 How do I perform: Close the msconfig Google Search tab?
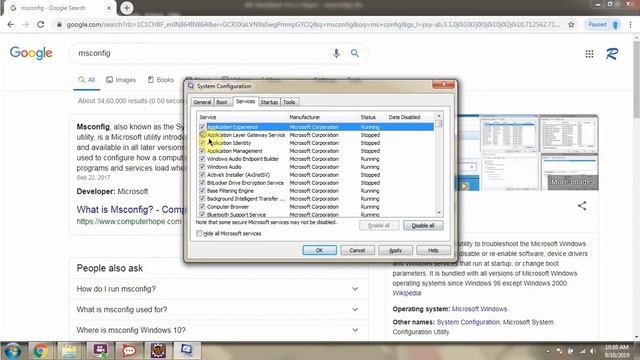109,8
